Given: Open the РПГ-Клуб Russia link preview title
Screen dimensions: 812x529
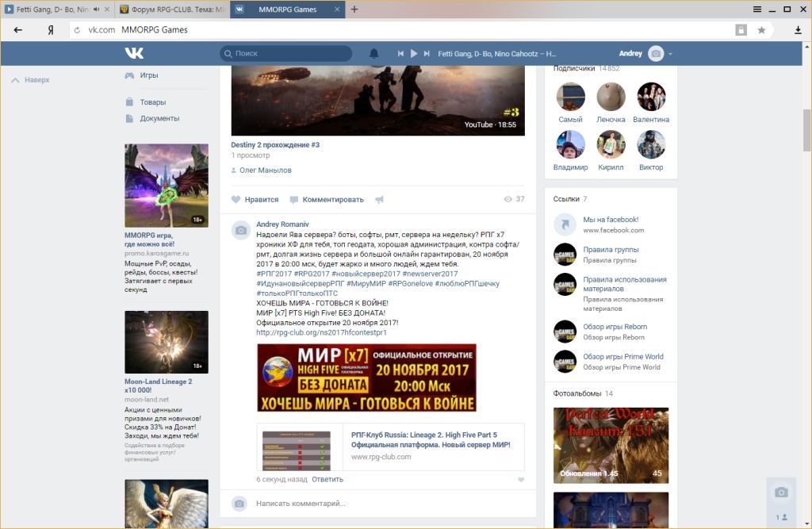Looking at the screenshot, I should pyautogui.click(x=431, y=440).
